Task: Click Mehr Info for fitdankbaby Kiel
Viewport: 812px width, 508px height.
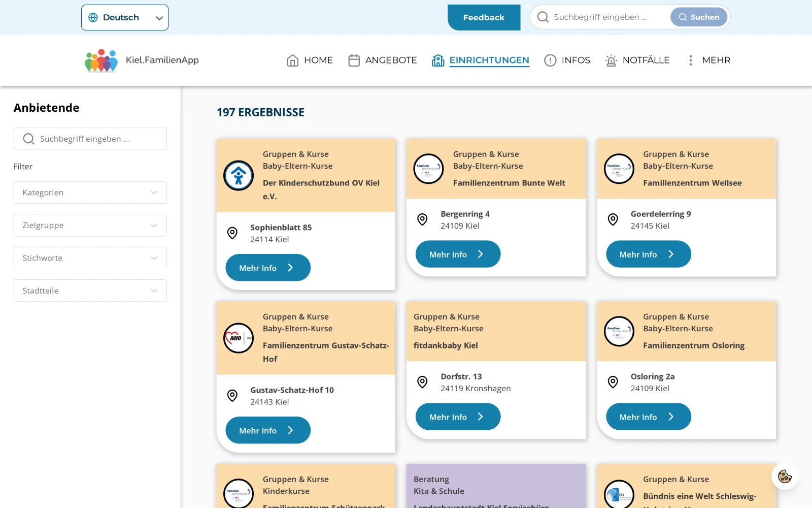Action: pos(458,417)
